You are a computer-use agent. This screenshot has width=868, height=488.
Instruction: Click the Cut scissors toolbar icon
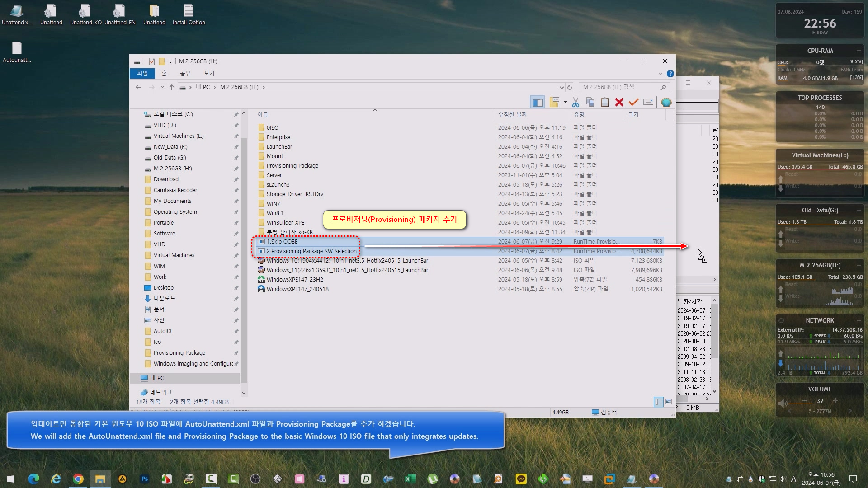click(576, 103)
